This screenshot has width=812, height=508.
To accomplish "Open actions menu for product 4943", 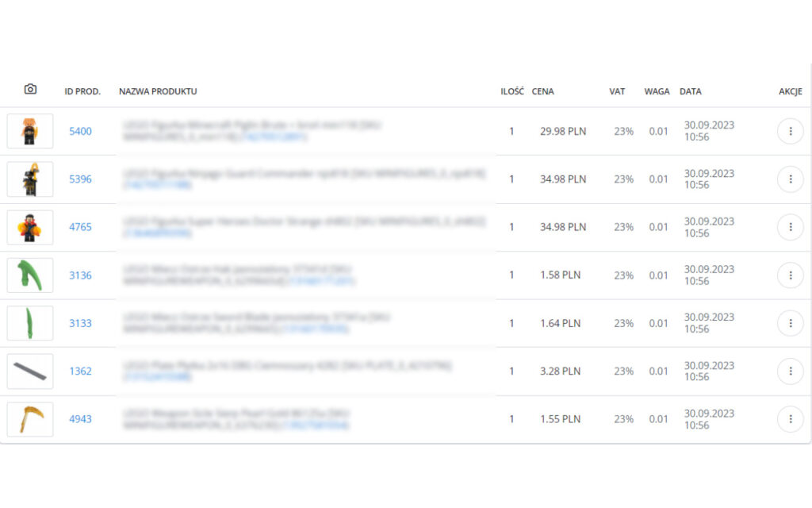I will tap(790, 419).
